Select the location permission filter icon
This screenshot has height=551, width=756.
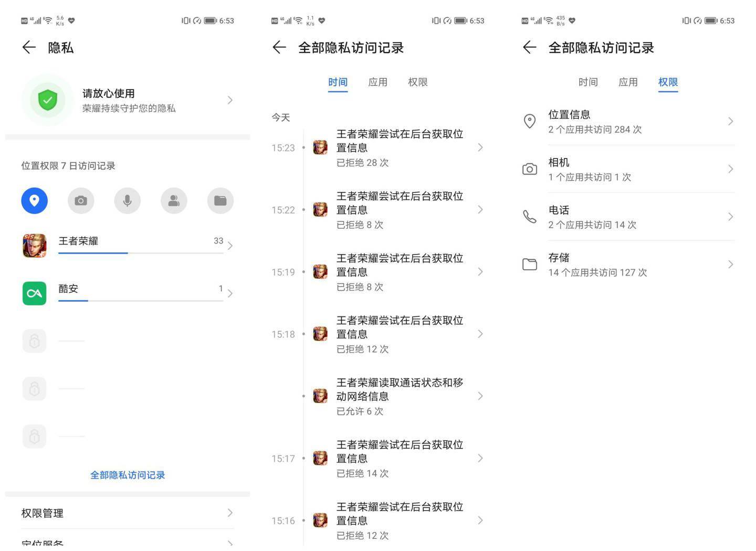[34, 200]
